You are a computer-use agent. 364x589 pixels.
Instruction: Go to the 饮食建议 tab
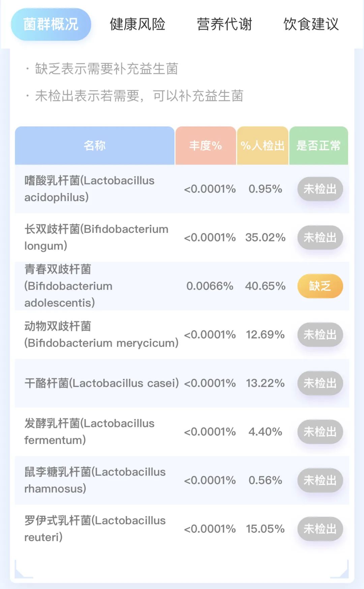coord(311,24)
